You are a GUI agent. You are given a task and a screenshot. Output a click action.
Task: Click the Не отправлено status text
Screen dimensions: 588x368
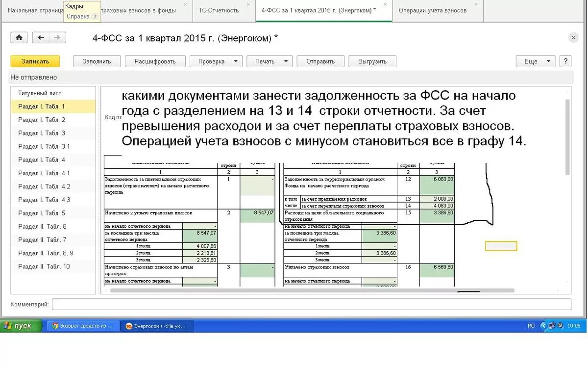(x=34, y=78)
